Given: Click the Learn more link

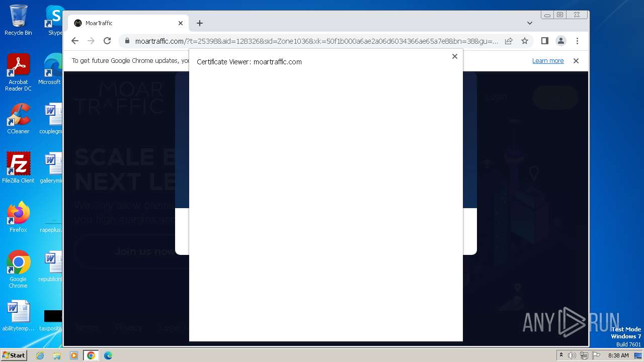Looking at the screenshot, I should click(x=548, y=61).
